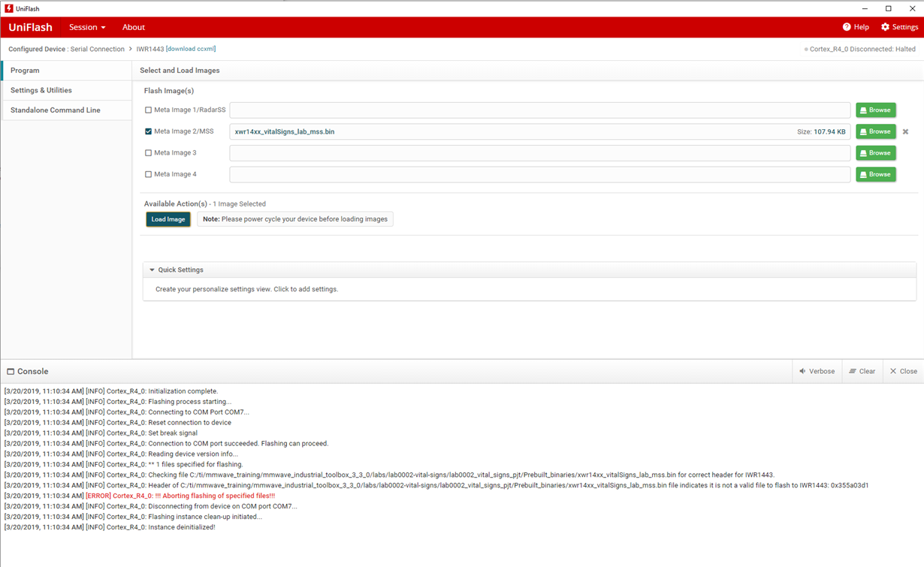This screenshot has width=924, height=567.
Task: Uncheck the Meta Image 2/MSS checkbox
Action: pyautogui.click(x=148, y=131)
